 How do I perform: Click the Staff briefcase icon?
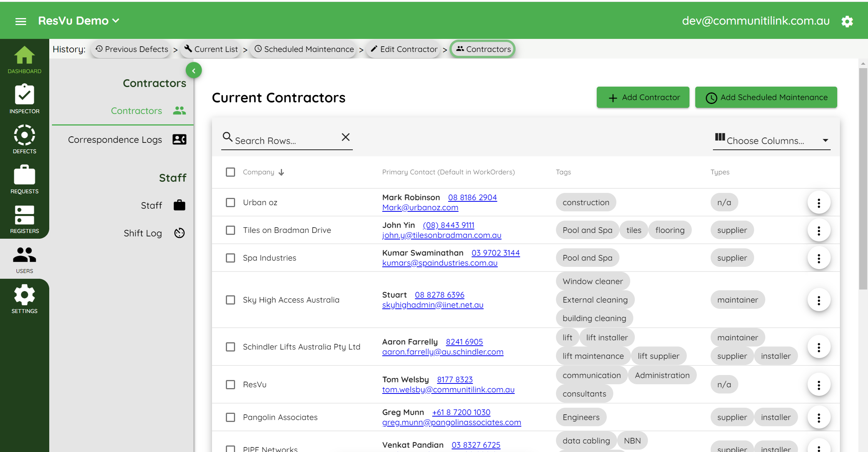pos(179,205)
